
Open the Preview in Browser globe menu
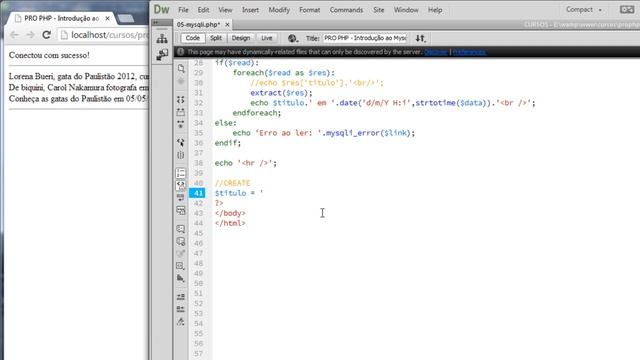[x=293, y=38]
